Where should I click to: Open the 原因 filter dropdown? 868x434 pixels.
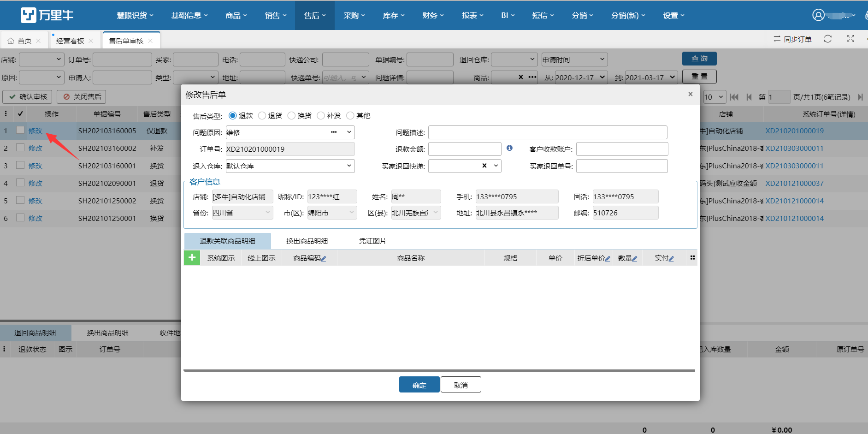(x=41, y=77)
